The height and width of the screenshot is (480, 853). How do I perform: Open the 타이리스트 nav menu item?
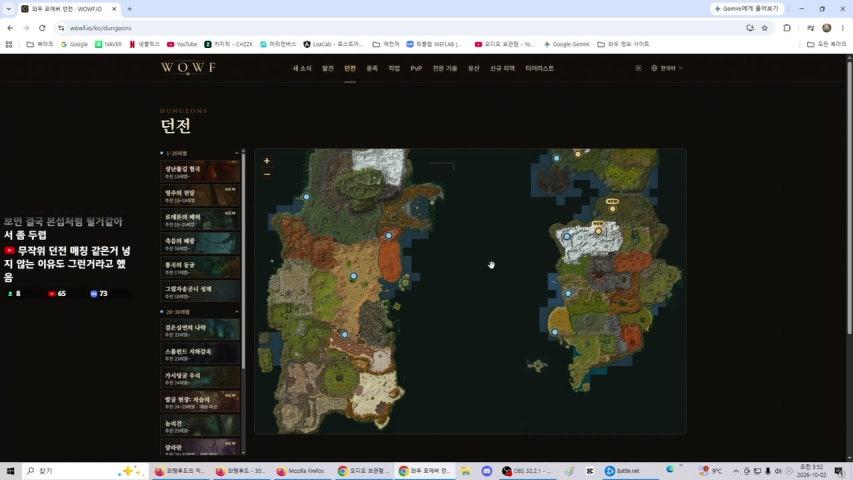click(x=539, y=68)
